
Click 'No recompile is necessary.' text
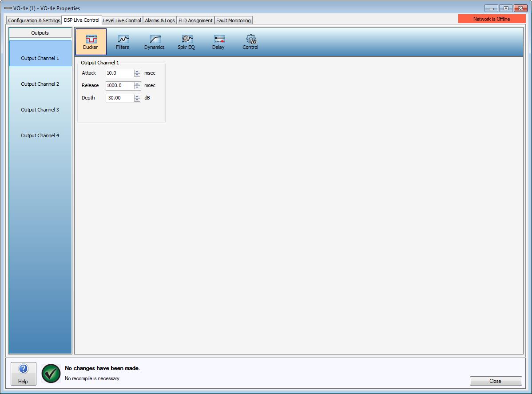pyautogui.click(x=93, y=378)
